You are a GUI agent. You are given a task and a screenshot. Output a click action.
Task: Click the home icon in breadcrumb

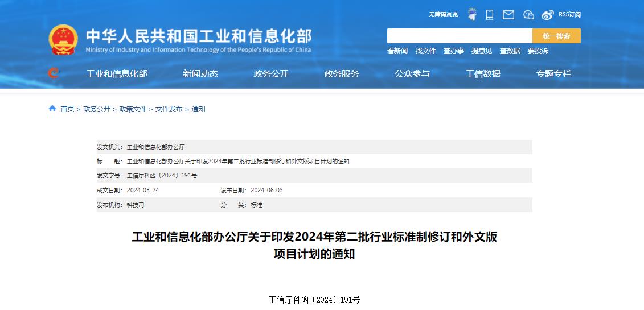[x=52, y=109]
